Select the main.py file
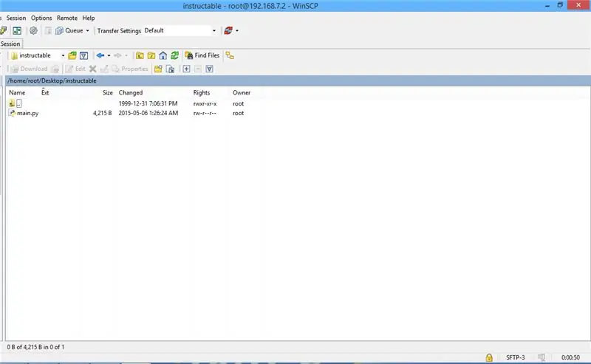 (x=24, y=113)
